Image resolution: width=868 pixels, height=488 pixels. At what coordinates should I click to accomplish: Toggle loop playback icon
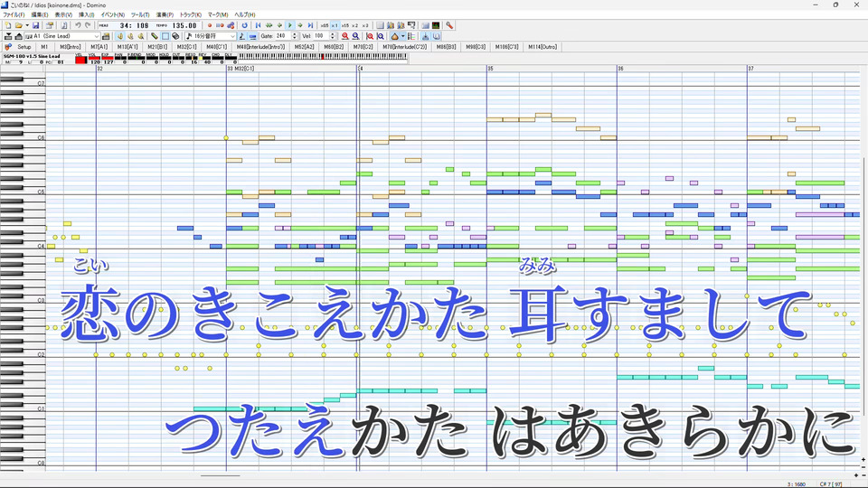point(245,25)
